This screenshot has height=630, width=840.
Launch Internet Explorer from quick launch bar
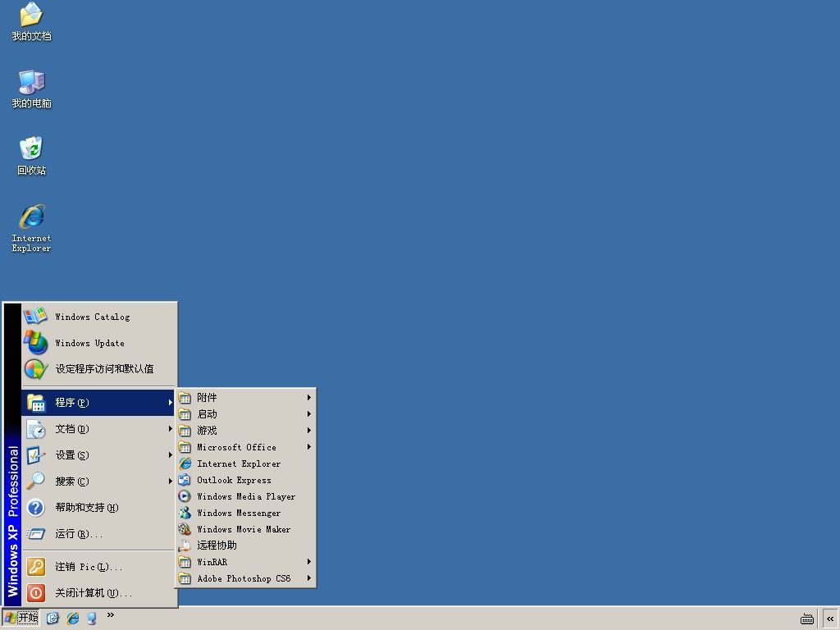tap(72, 619)
